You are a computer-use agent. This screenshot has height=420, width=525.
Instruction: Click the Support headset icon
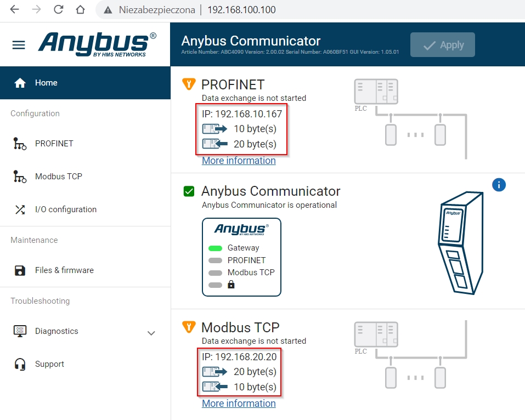(x=20, y=364)
